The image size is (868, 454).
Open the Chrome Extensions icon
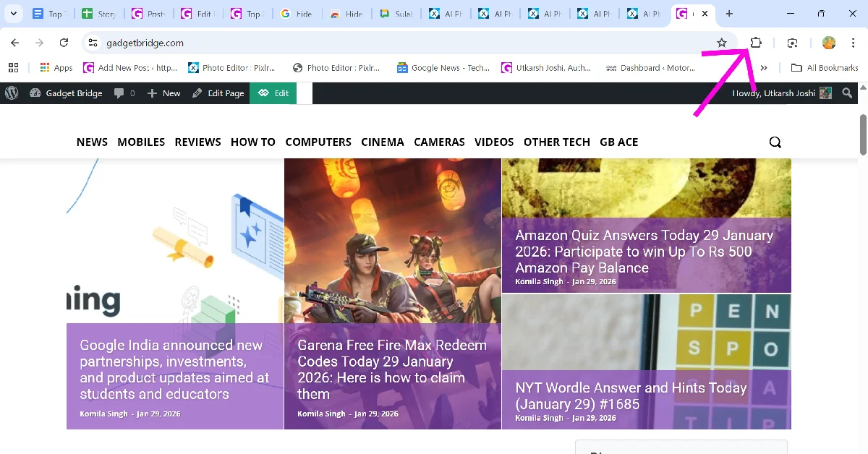click(755, 43)
